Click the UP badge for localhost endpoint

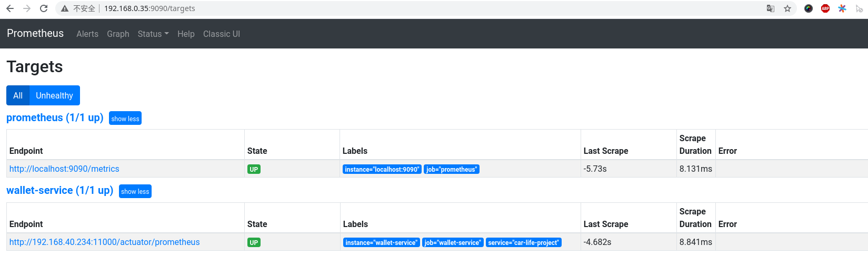[254, 169]
